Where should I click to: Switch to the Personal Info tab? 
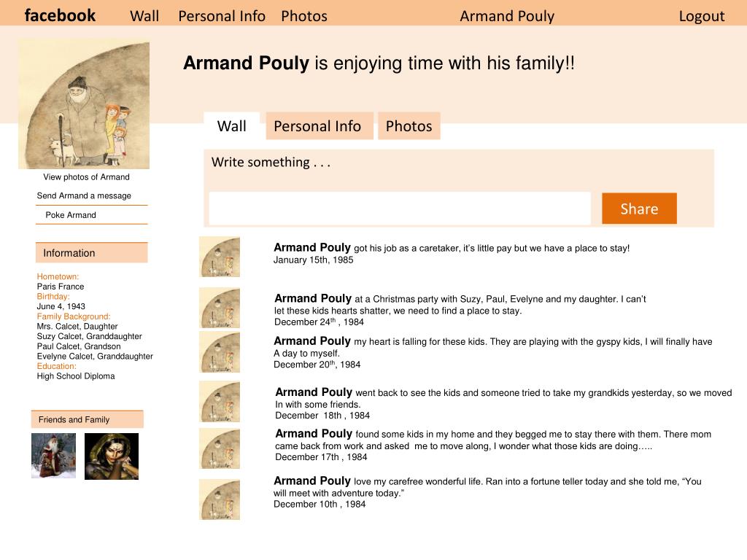click(x=317, y=126)
